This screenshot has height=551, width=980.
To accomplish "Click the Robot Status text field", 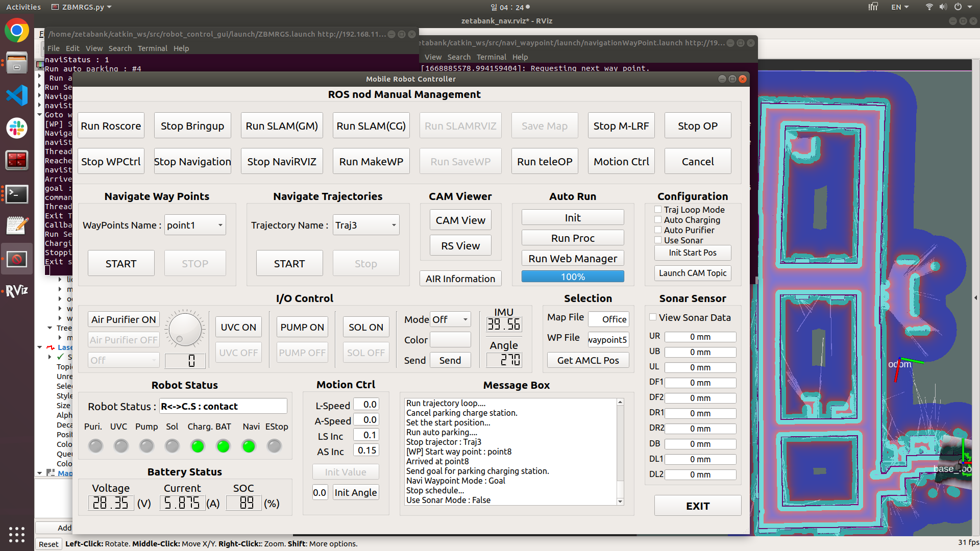I will pyautogui.click(x=223, y=406).
